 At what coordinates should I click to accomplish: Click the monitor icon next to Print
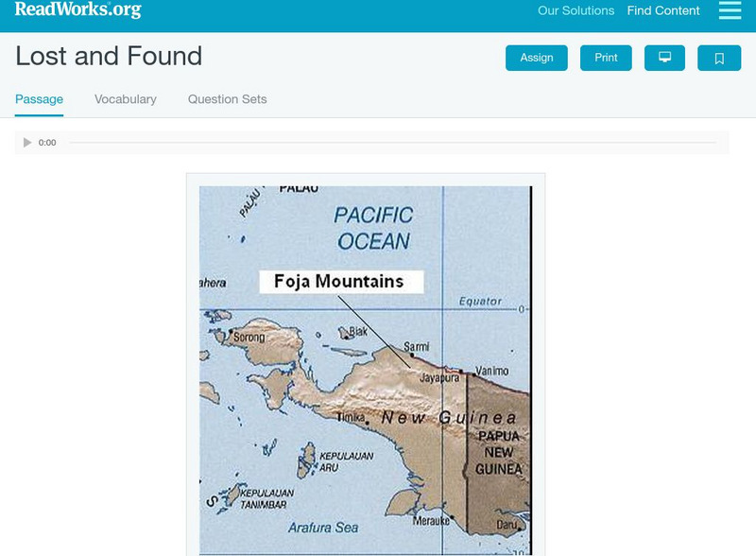coord(664,58)
